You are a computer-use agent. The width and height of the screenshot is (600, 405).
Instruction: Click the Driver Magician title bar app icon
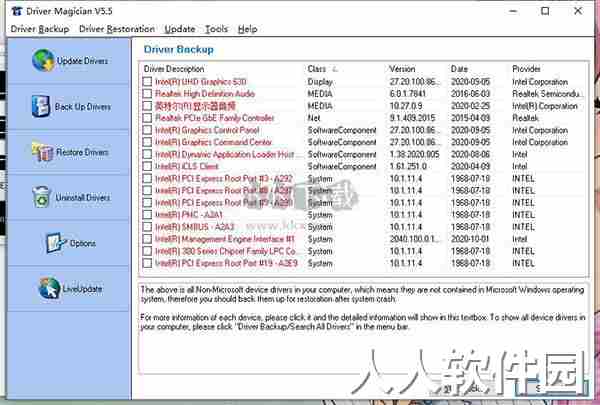click(16, 11)
